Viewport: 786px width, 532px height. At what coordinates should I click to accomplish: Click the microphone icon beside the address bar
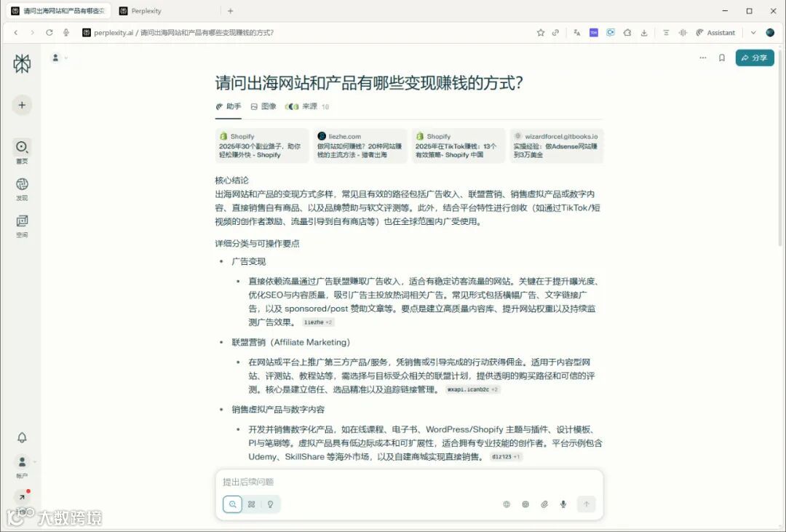click(x=65, y=33)
